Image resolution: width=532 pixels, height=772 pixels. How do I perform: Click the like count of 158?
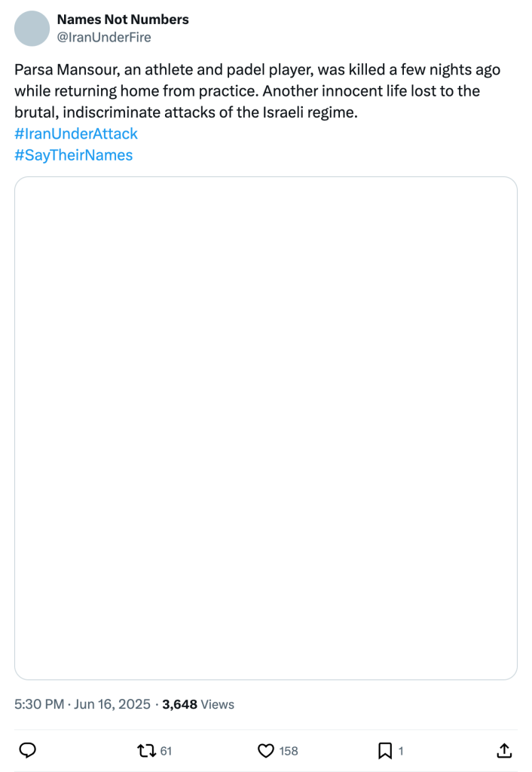pyautogui.click(x=289, y=751)
